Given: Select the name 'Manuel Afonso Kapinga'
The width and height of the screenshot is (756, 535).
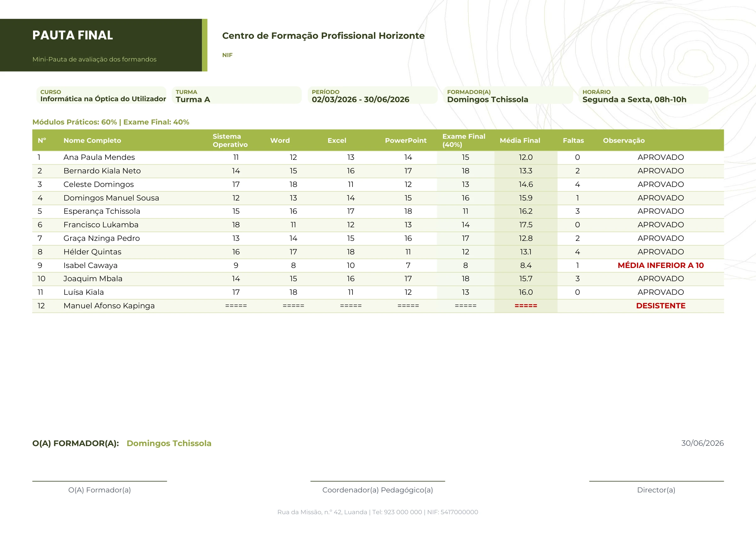Looking at the screenshot, I should [x=109, y=306].
